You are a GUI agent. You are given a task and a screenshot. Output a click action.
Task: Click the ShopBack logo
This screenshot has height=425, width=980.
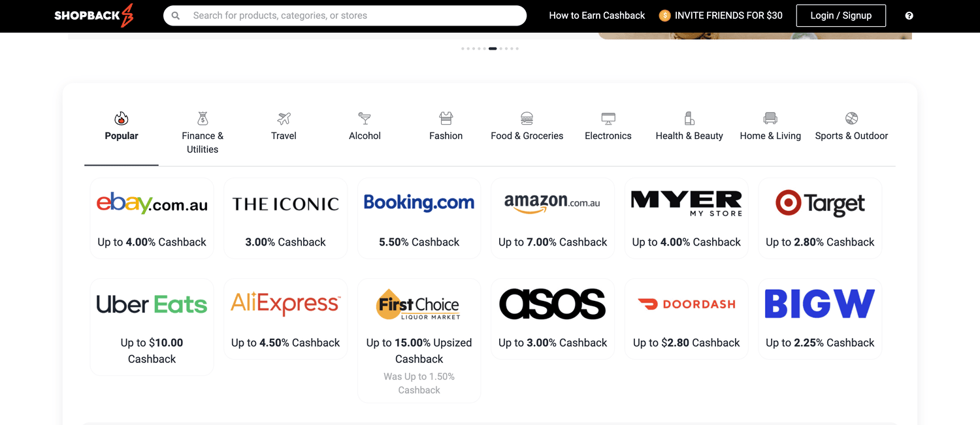pyautogui.click(x=94, y=16)
